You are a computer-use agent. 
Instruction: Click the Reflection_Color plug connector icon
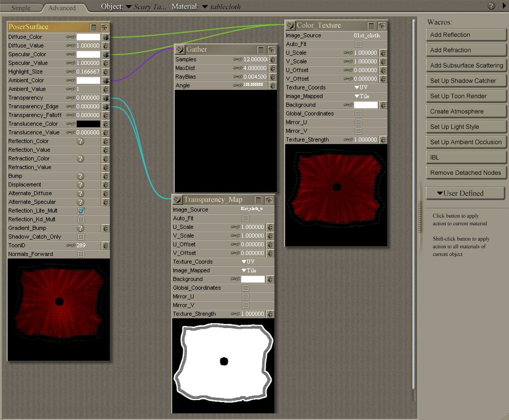coord(105,142)
